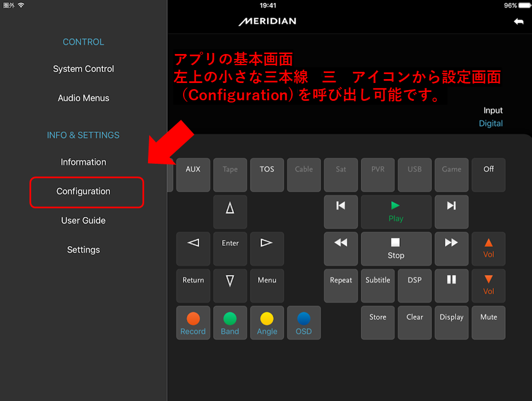Lower volume with the Vol down arrow
This screenshot has width=532, height=401.
click(x=489, y=286)
